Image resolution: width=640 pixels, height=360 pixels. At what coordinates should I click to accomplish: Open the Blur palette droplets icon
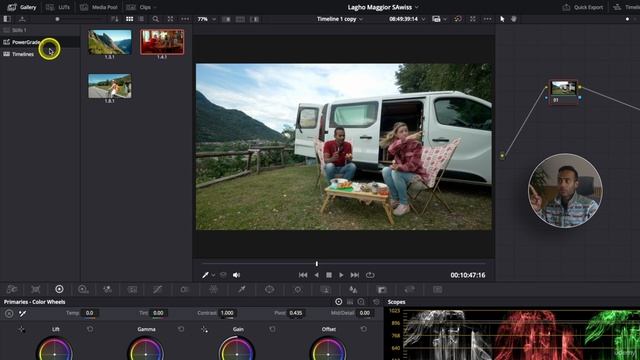(353, 289)
